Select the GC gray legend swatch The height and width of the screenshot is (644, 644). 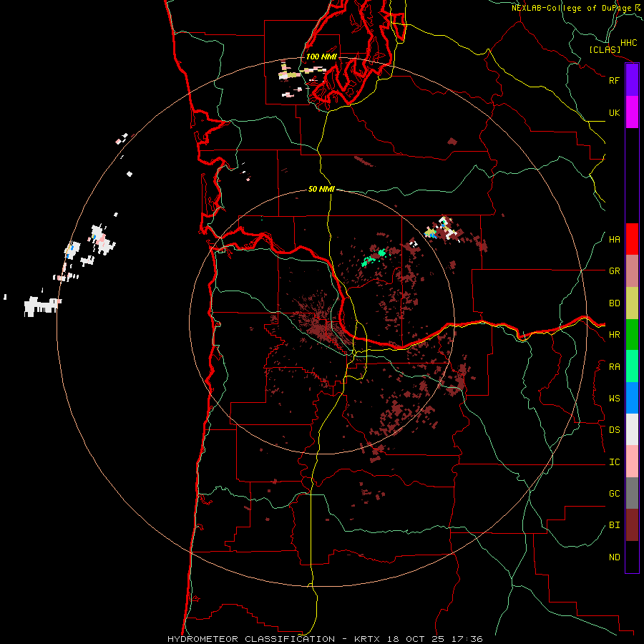click(632, 493)
